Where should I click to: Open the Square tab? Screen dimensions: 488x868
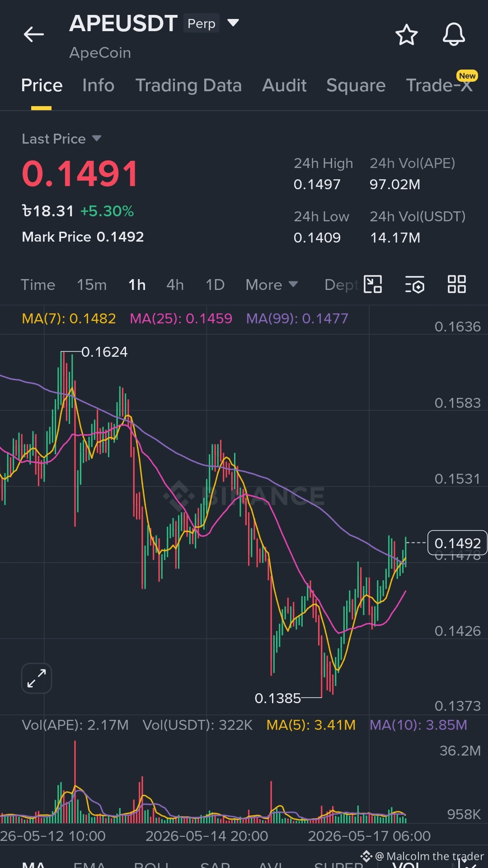point(356,85)
